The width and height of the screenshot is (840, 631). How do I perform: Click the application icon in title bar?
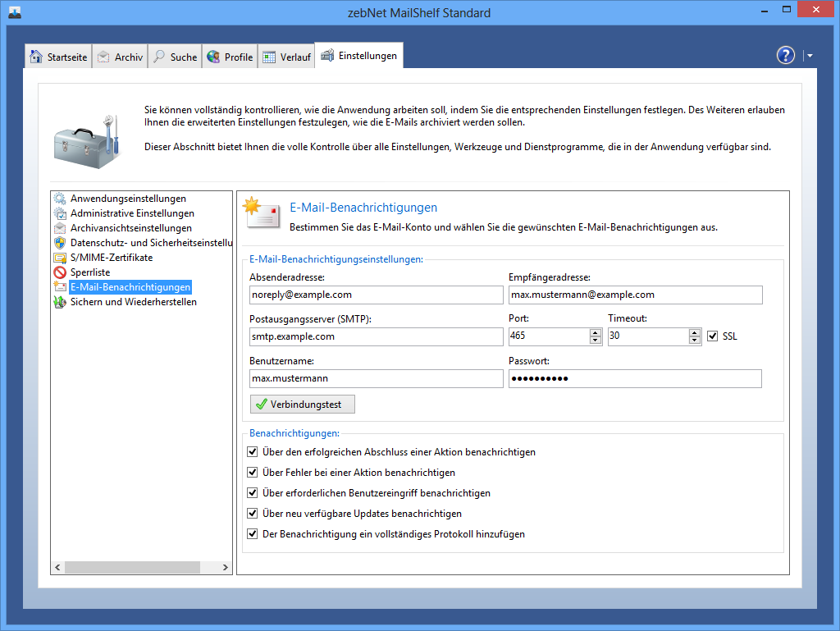click(x=15, y=12)
